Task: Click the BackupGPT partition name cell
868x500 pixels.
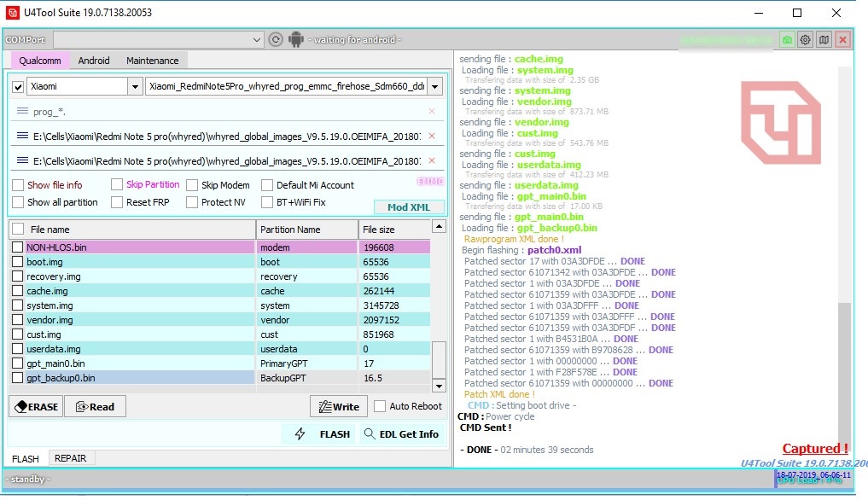Action: (306, 378)
